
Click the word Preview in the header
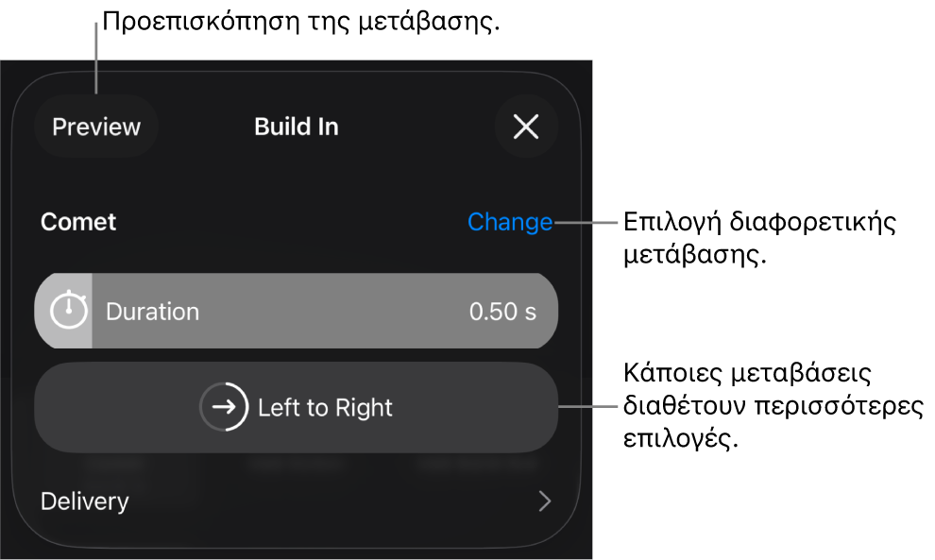point(96,127)
